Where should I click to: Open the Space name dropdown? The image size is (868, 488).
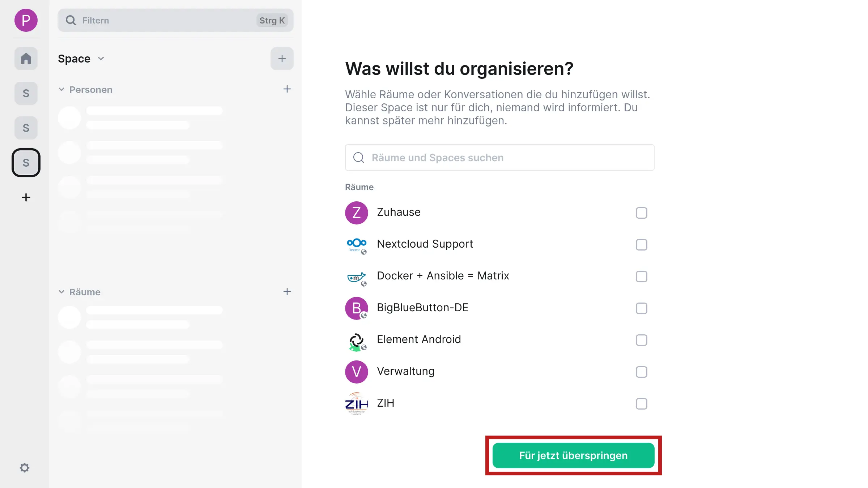(101, 58)
